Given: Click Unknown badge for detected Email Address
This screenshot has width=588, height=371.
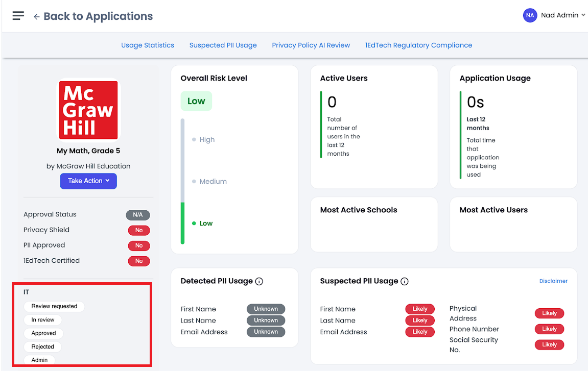Looking at the screenshot, I should tap(266, 332).
